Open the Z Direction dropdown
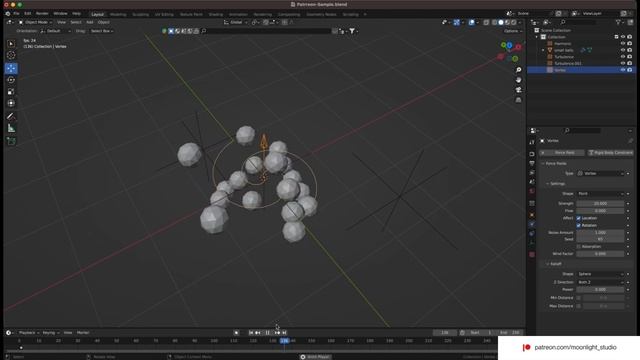 coord(600,282)
